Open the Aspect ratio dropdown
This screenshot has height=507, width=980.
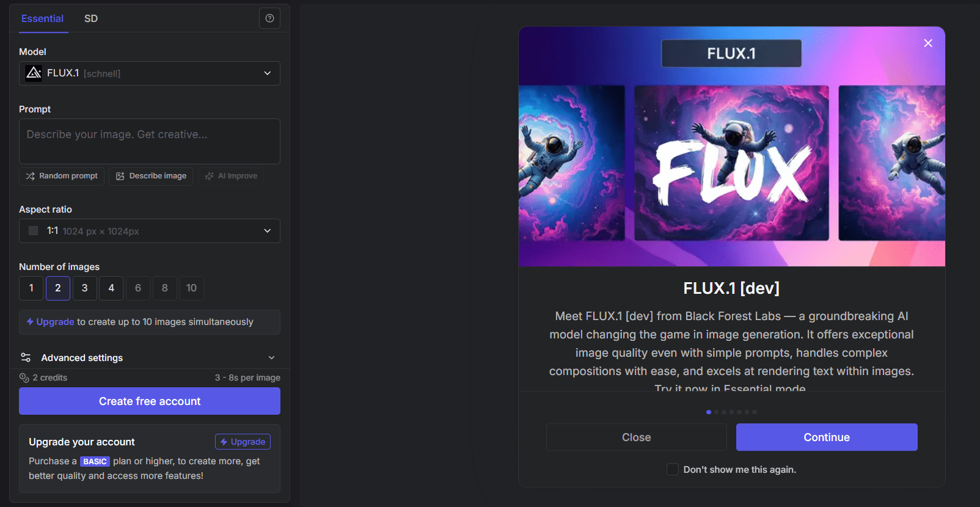[x=150, y=231]
